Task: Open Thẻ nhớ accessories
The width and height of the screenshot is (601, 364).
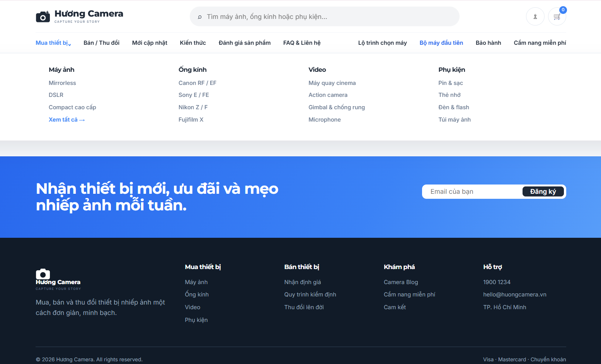Action: pyautogui.click(x=449, y=95)
